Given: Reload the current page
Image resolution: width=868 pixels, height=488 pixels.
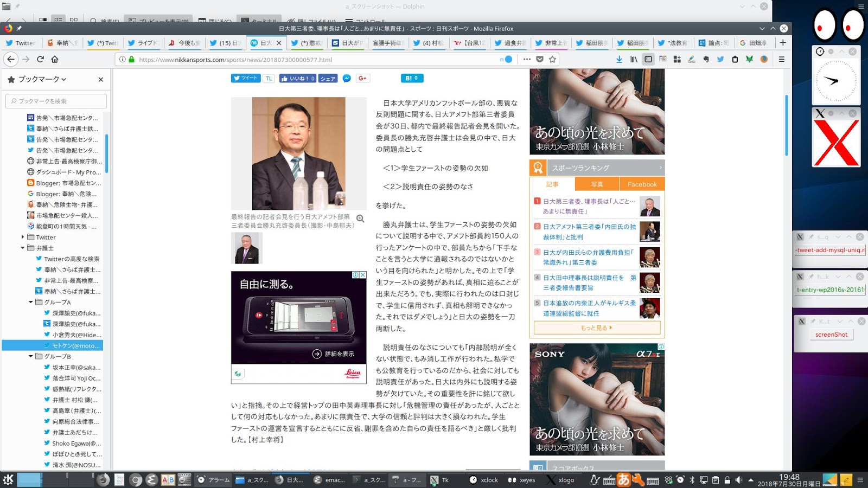Looking at the screenshot, I should (x=40, y=59).
